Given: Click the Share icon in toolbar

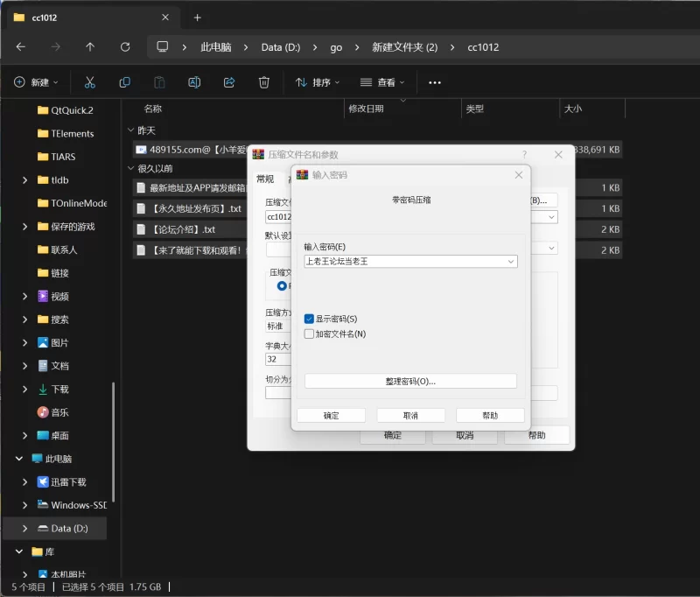Looking at the screenshot, I should coord(229,82).
